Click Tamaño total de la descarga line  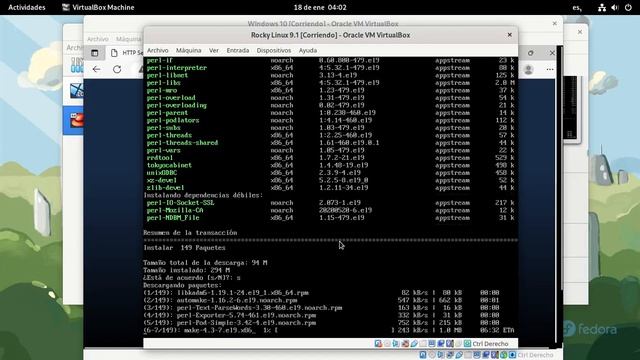pos(205,263)
